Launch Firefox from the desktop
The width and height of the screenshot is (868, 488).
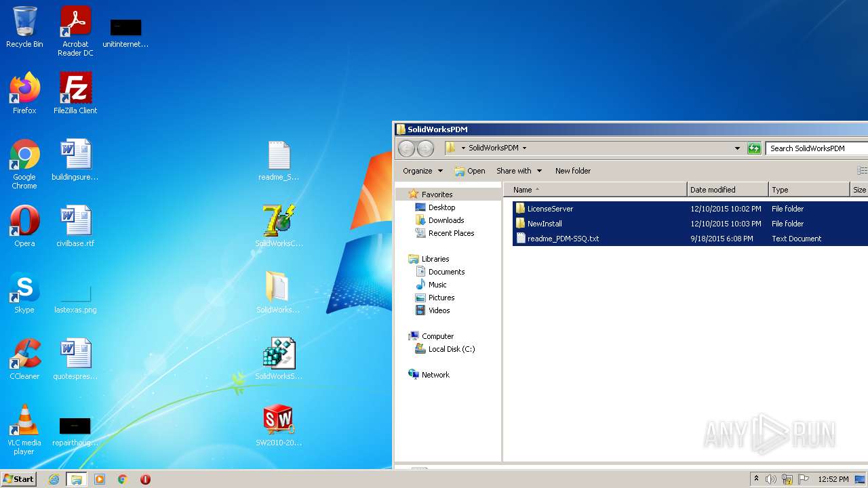coord(24,94)
